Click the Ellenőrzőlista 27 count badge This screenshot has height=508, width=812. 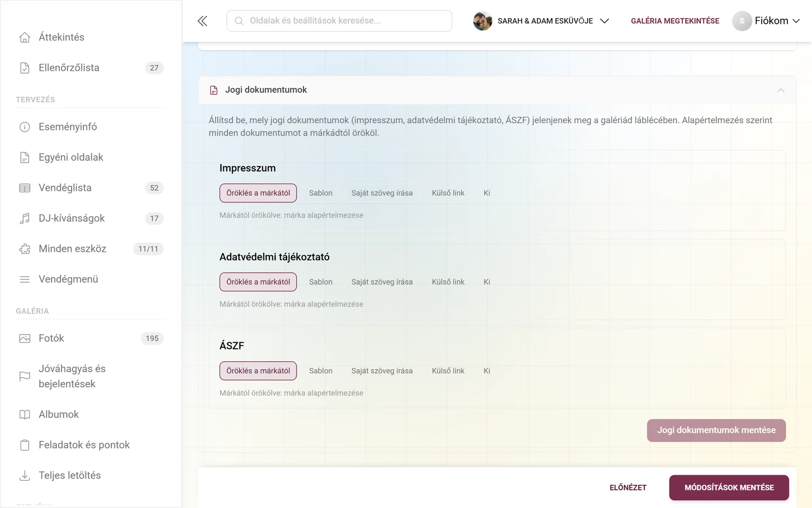point(155,68)
